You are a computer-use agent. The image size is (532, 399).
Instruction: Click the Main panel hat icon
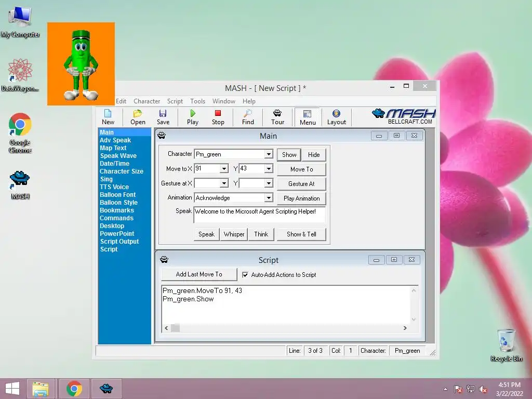(x=162, y=136)
